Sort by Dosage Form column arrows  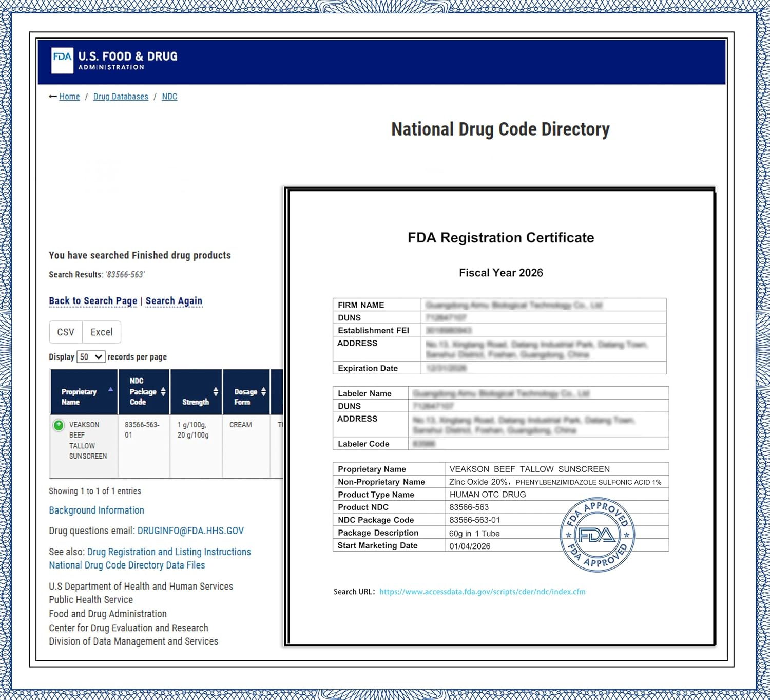tap(263, 392)
